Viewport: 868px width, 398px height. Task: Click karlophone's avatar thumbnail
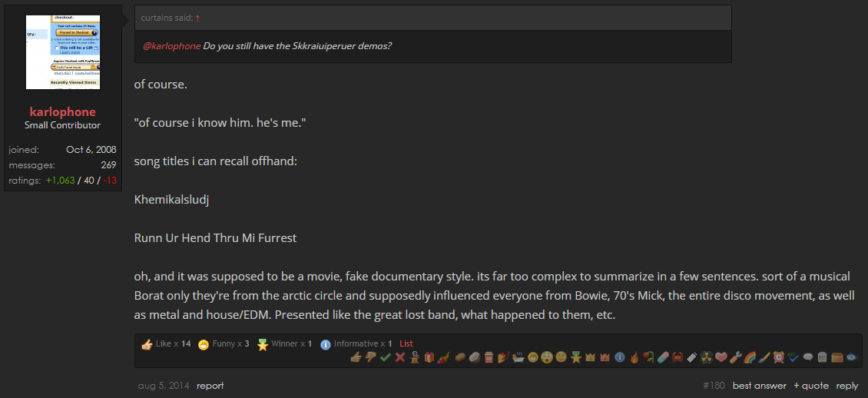pyautogui.click(x=62, y=52)
